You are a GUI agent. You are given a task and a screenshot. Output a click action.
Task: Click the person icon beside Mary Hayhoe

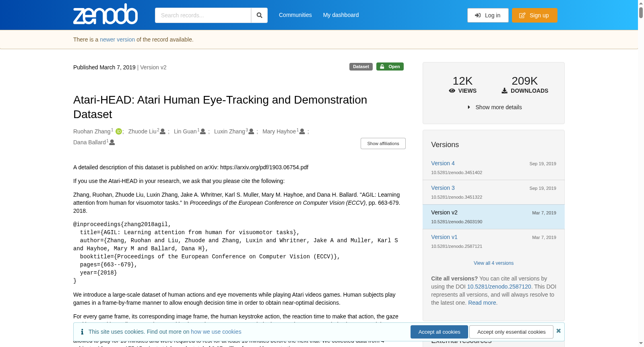[302, 131]
